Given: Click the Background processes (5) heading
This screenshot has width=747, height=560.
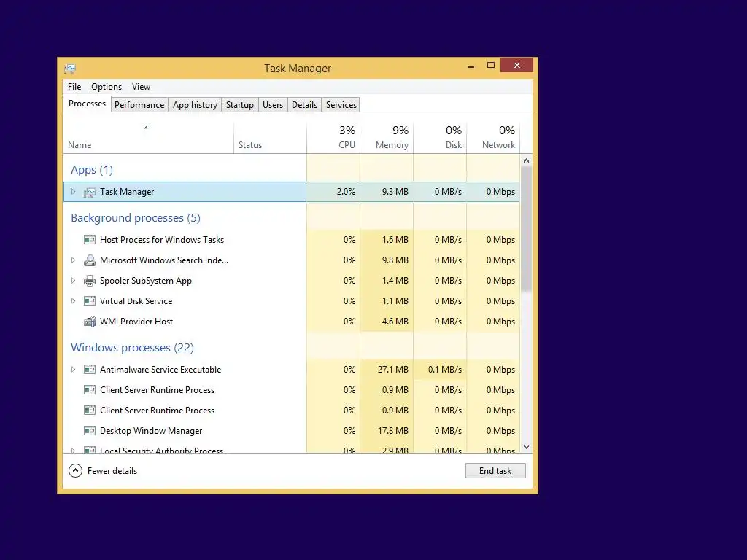Looking at the screenshot, I should [x=135, y=217].
